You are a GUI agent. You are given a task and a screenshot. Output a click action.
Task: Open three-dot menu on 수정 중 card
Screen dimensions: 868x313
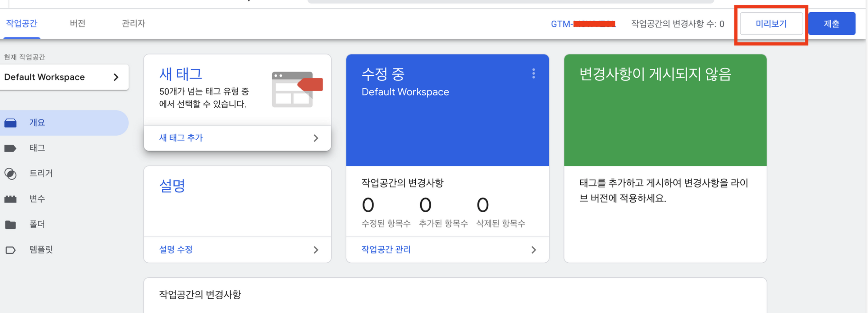[x=533, y=74]
